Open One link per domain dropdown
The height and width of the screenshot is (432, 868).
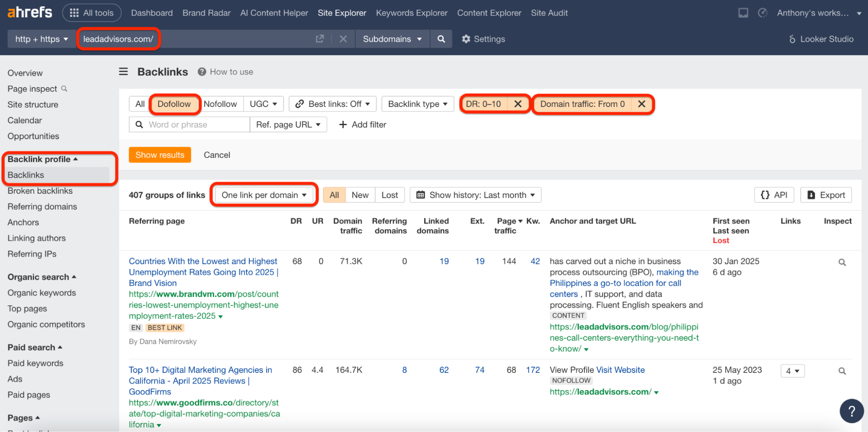(264, 195)
